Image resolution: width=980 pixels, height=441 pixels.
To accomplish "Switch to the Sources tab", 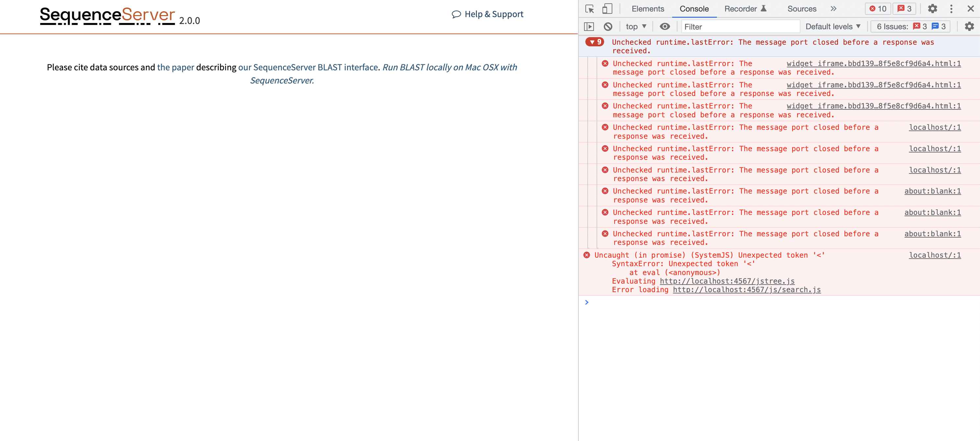I will (801, 8).
